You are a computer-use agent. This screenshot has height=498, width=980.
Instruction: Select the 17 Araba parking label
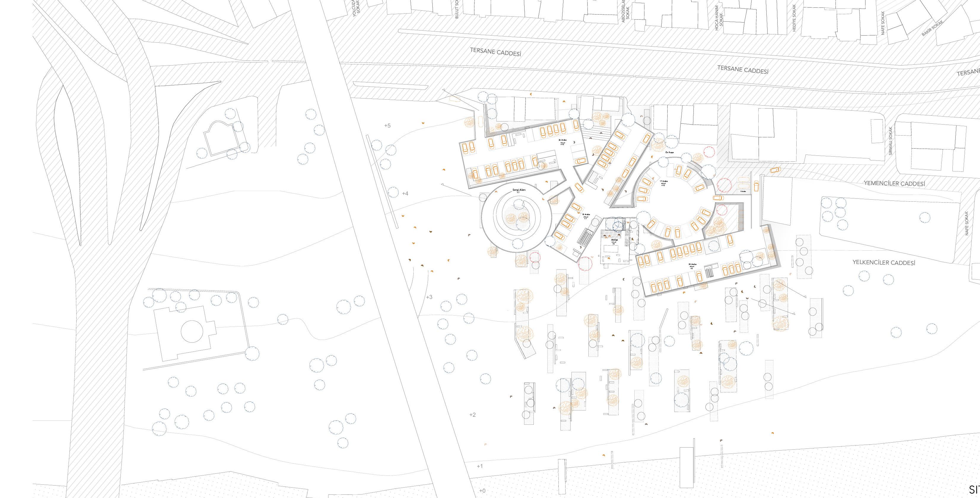[x=663, y=182]
